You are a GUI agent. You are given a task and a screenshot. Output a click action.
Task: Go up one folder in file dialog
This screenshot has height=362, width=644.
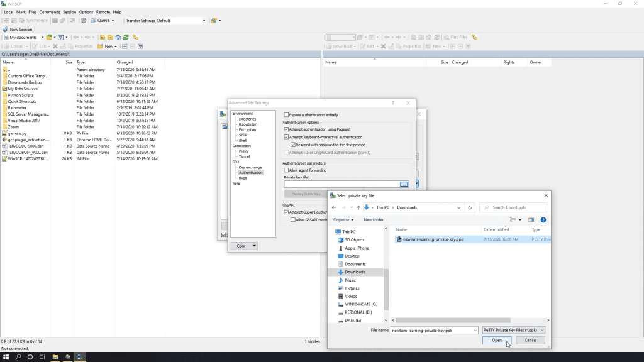click(x=358, y=207)
